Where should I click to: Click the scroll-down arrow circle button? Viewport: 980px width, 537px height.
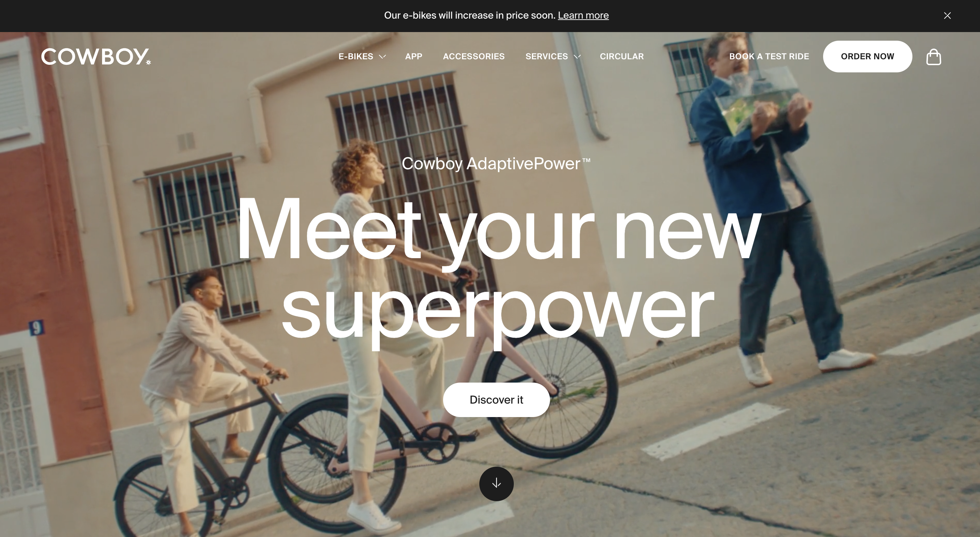click(x=496, y=484)
